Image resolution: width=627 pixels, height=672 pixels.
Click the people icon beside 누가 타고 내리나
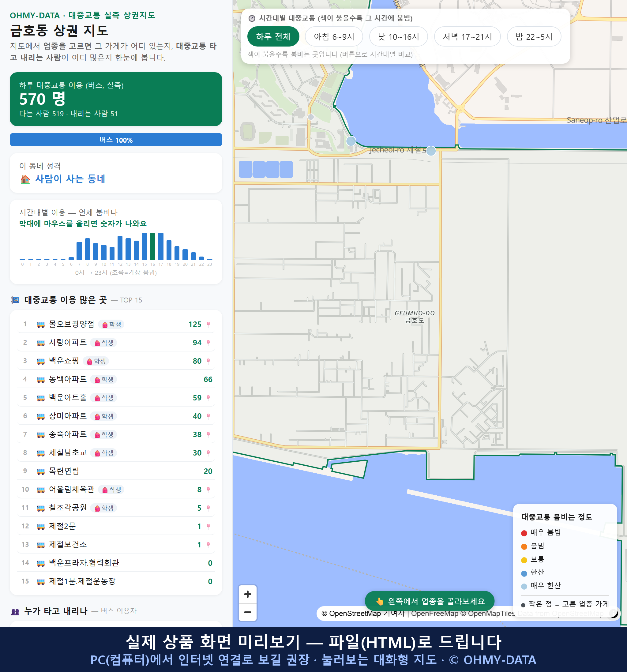15,611
